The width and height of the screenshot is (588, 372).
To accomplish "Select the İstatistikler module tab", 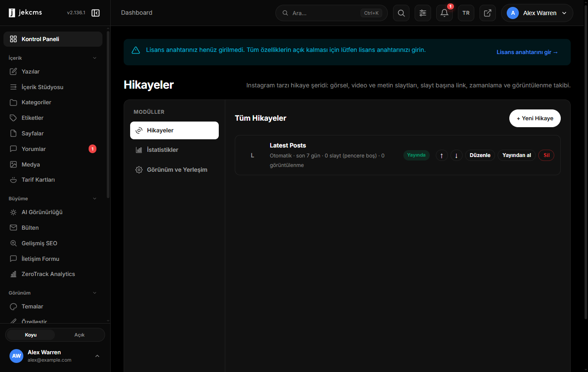I will click(x=174, y=150).
